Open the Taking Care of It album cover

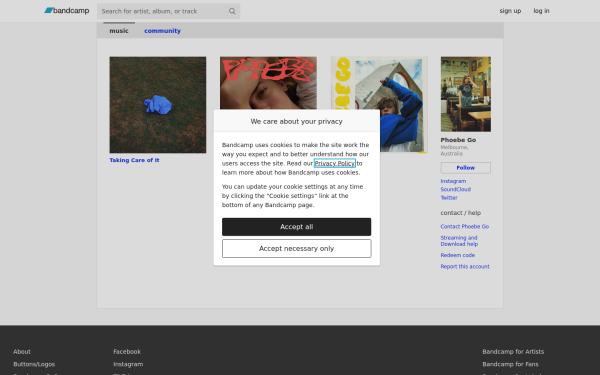point(158,105)
